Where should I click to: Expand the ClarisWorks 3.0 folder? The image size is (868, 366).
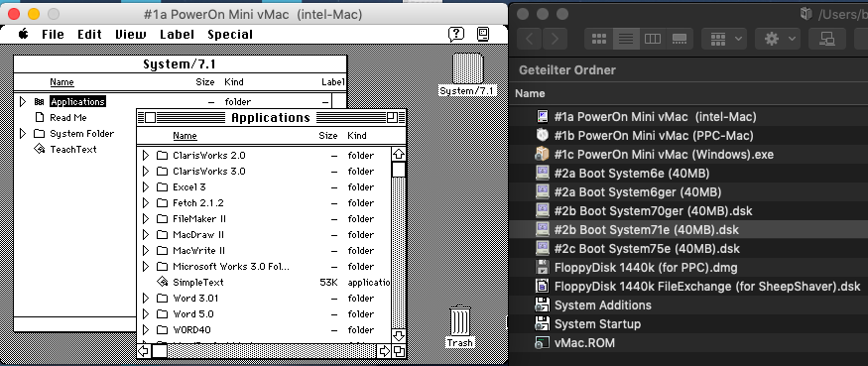[146, 171]
